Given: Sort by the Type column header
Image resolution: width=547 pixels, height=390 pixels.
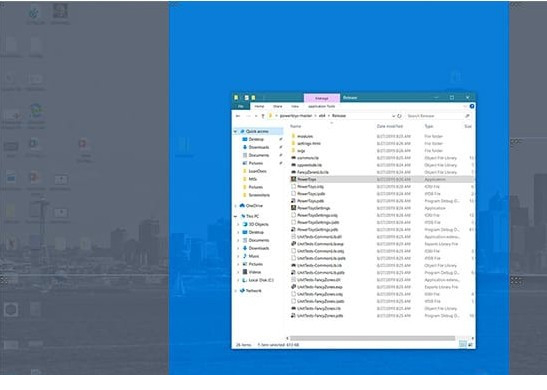Looking at the screenshot, I should pyautogui.click(x=429, y=126).
